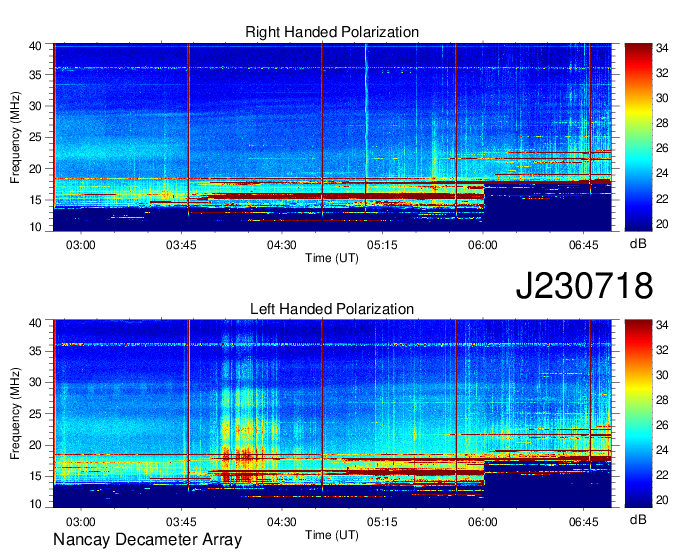
Task: Click the 06:00 time tick of the top plot
Action: click(x=483, y=245)
